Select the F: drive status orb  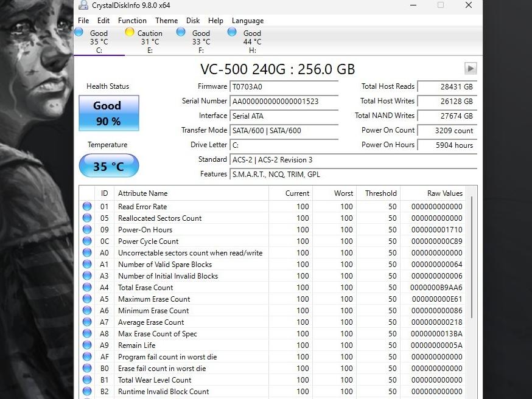[x=181, y=32]
